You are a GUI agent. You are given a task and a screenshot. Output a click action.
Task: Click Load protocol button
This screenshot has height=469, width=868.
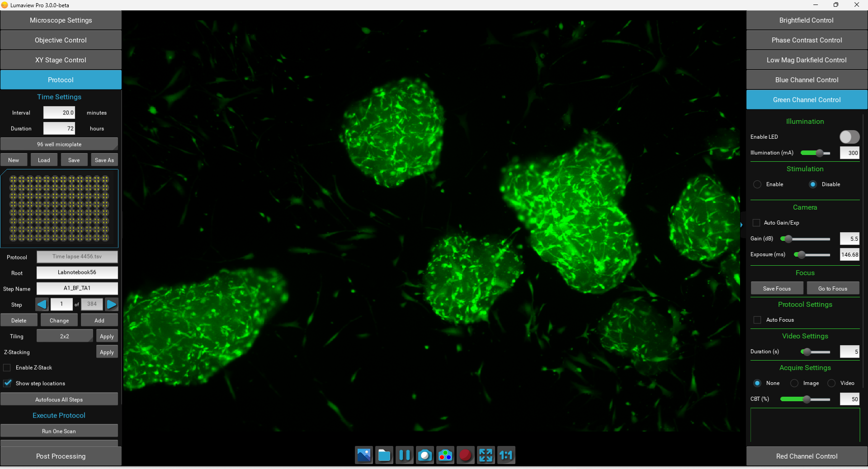[x=44, y=160]
